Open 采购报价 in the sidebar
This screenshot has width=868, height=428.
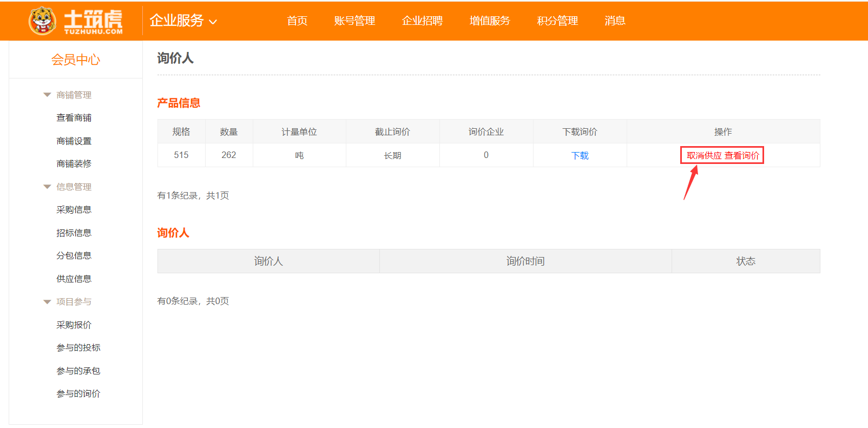tap(74, 325)
